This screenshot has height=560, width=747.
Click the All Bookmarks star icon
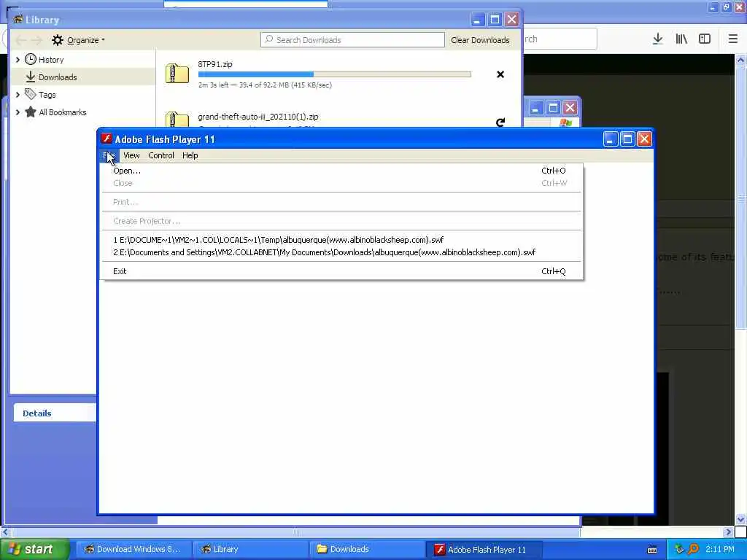(x=31, y=112)
